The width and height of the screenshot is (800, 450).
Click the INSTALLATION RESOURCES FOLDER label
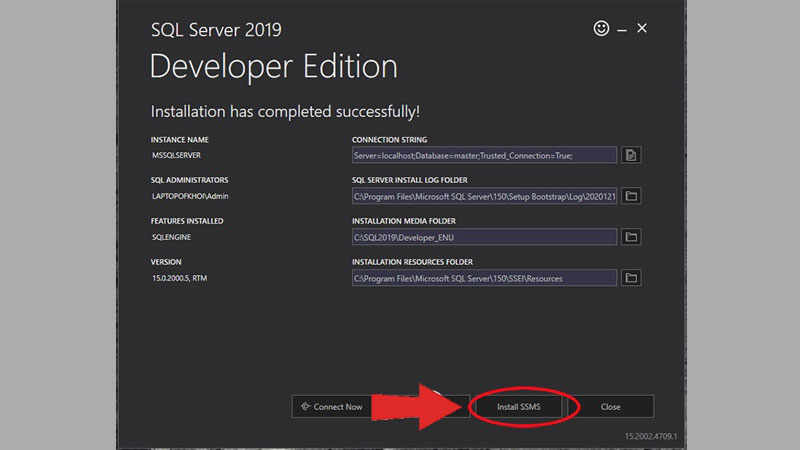(412, 262)
